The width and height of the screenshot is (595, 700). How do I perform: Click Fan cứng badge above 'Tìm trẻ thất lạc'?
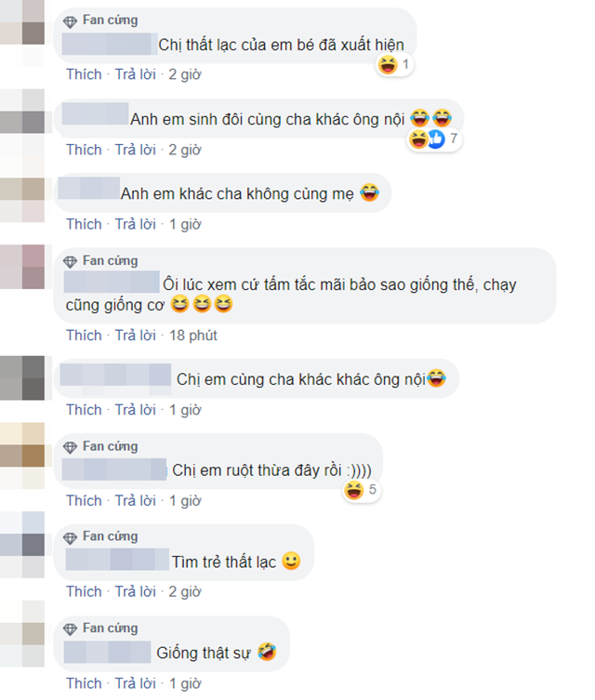tap(100, 536)
